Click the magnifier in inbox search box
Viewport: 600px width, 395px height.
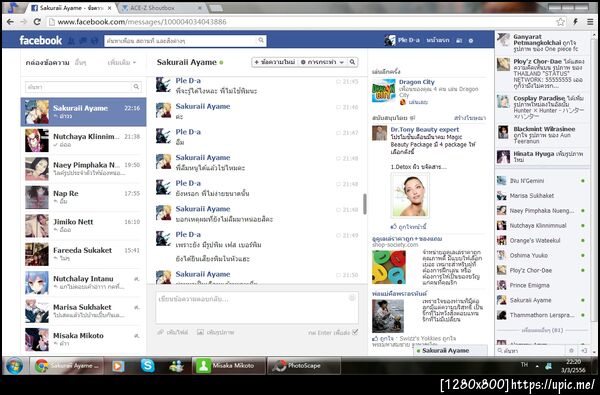click(136, 87)
